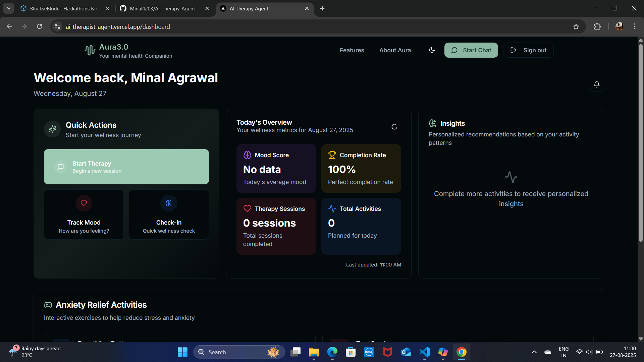Viewport: 644px width, 362px height.
Task: Toggle dark mode with the moon icon
Action: pos(432,50)
